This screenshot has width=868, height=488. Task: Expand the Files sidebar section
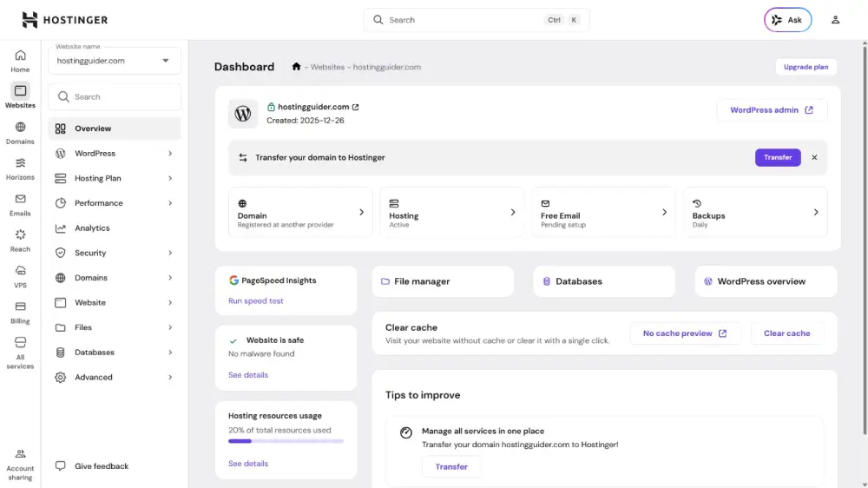(114, 327)
